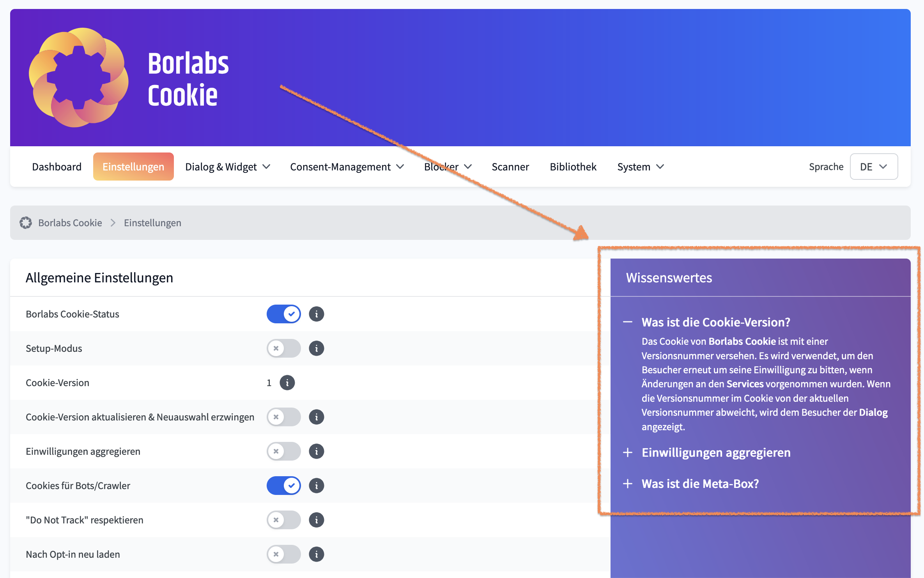
Task: Collapse "Was ist die Cookie-Version?" section
Action: coord(707,322)
